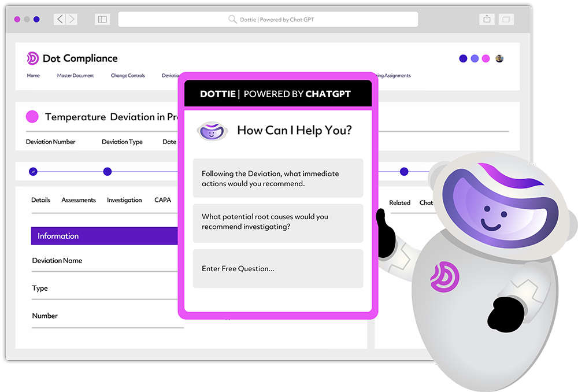The image size is (578, 392).
Task: Click the completed first progress step
Action: [x=33, y=172]
